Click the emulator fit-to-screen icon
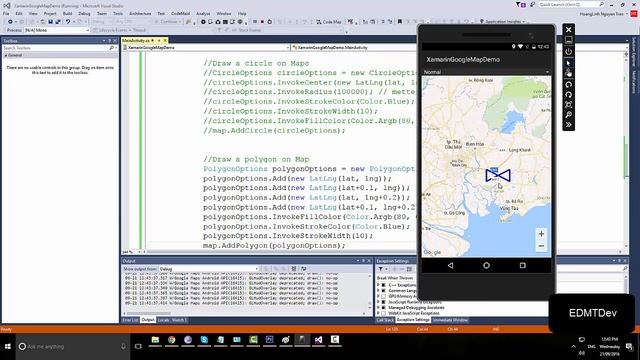The height and width of the screenshot is (360, 640). click(x=568, y=105)
